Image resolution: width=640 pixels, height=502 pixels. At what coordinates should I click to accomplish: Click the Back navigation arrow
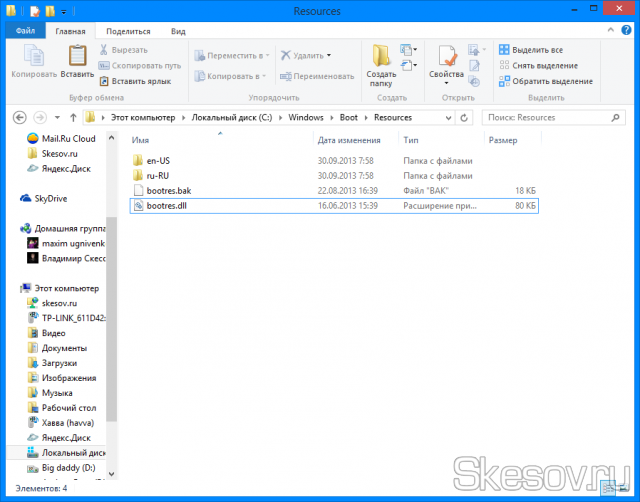click(x=15, y=117)
